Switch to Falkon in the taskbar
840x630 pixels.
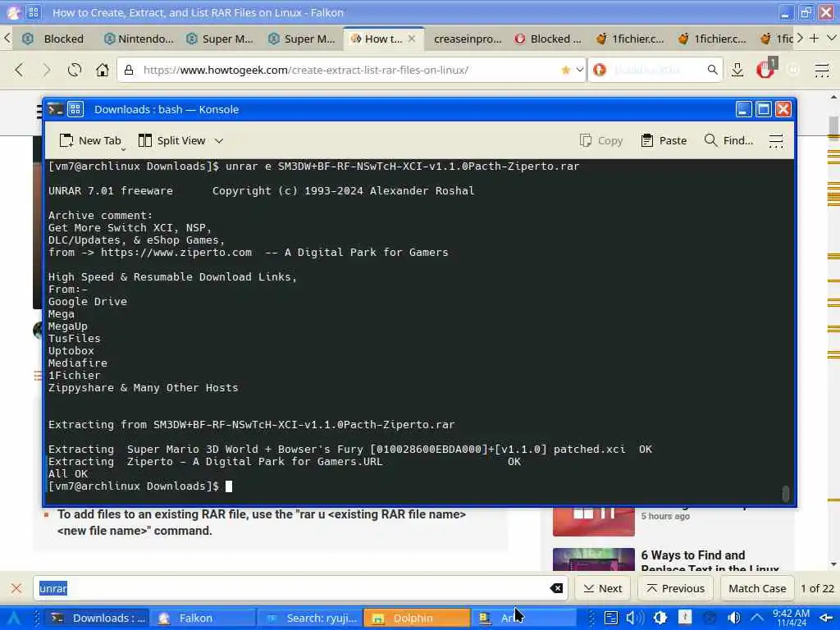[x=203, y=619]
